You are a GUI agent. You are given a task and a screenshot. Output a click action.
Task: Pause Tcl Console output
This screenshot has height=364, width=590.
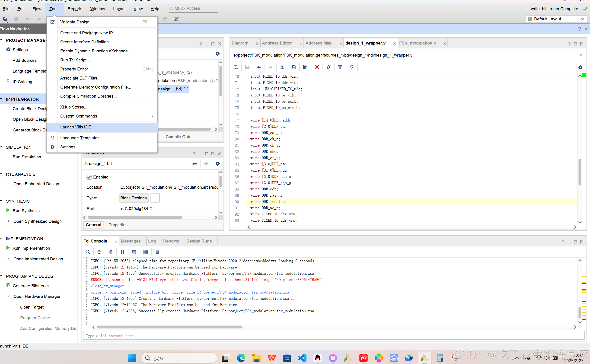point(122,252)
